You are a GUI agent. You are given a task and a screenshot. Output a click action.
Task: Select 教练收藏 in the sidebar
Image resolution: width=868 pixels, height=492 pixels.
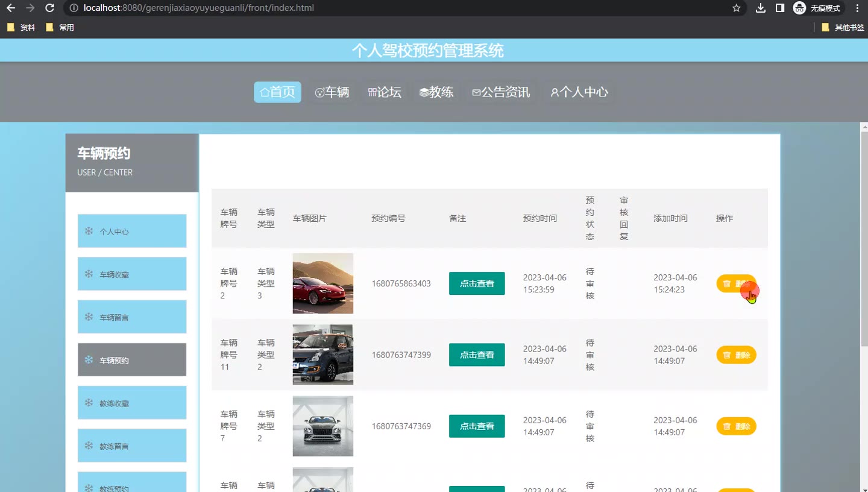(132, 403)
